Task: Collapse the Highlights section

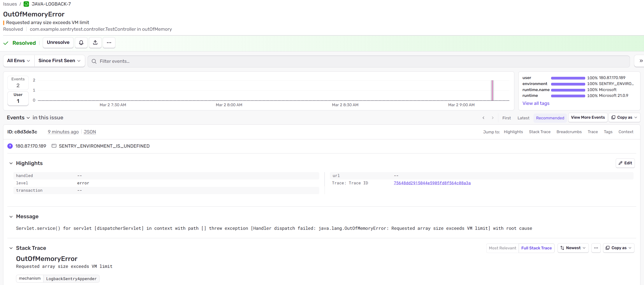Action: click(11, 163)
